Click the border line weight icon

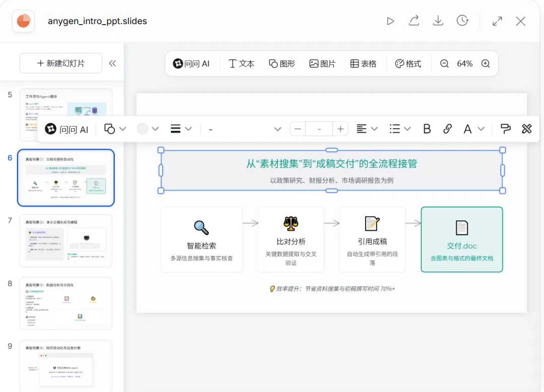(x=176, y=129)
